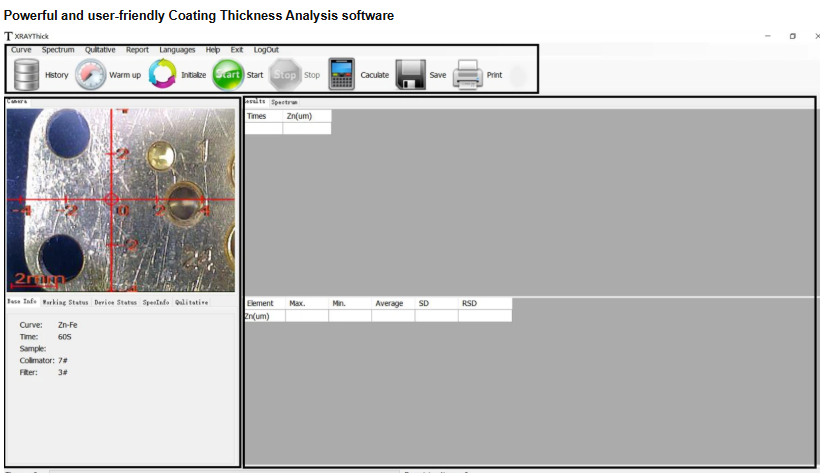Print report with printer icon
Screen dimensions: 823x473
pos(468,75)
